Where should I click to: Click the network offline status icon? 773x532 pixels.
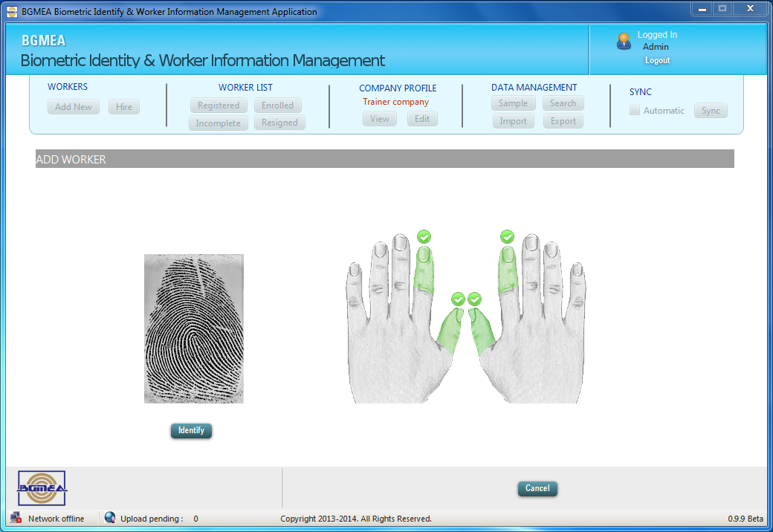click(16, 518)
